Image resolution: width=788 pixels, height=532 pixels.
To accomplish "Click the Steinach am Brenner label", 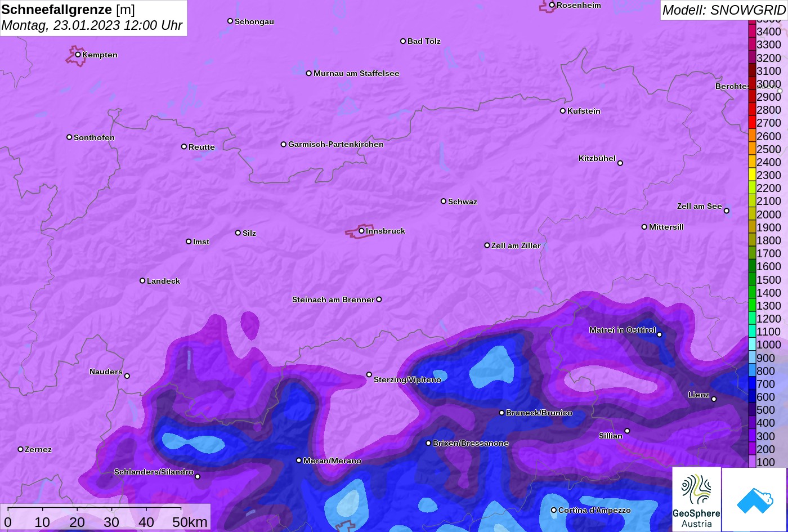I will 333,299.
